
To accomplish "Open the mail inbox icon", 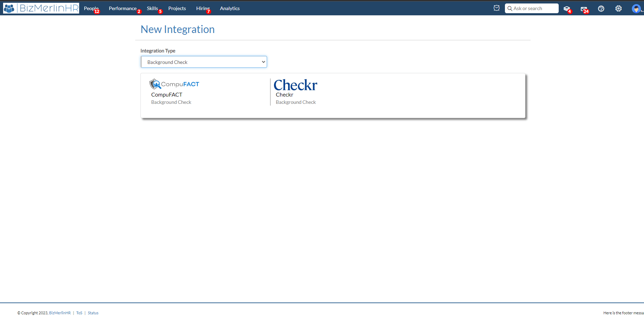I will point(584,9).
